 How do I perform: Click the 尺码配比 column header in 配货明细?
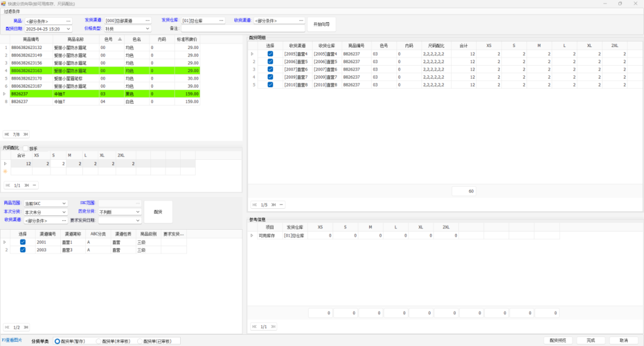coord(436,45)
